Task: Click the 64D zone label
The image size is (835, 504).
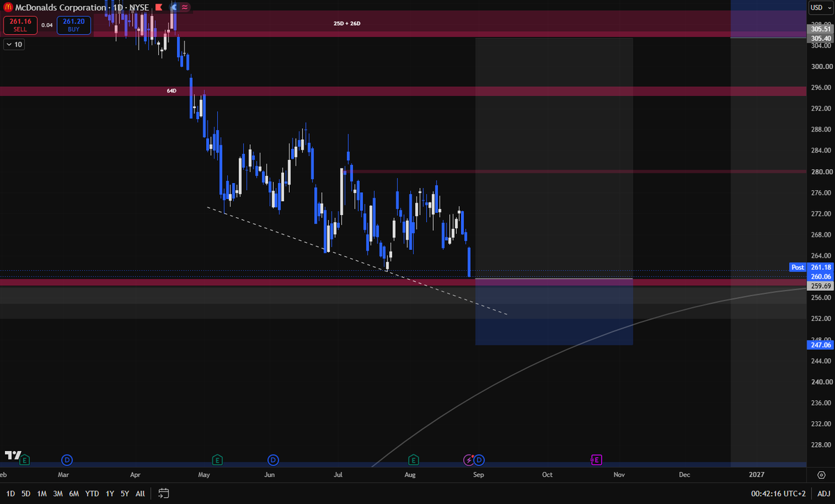Action: point(171,91)
